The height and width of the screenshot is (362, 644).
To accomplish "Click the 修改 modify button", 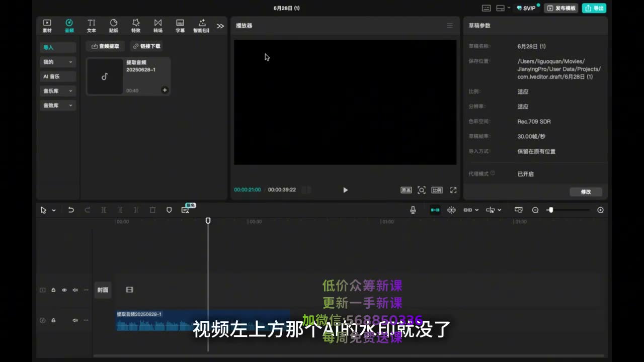I will 586,192.
